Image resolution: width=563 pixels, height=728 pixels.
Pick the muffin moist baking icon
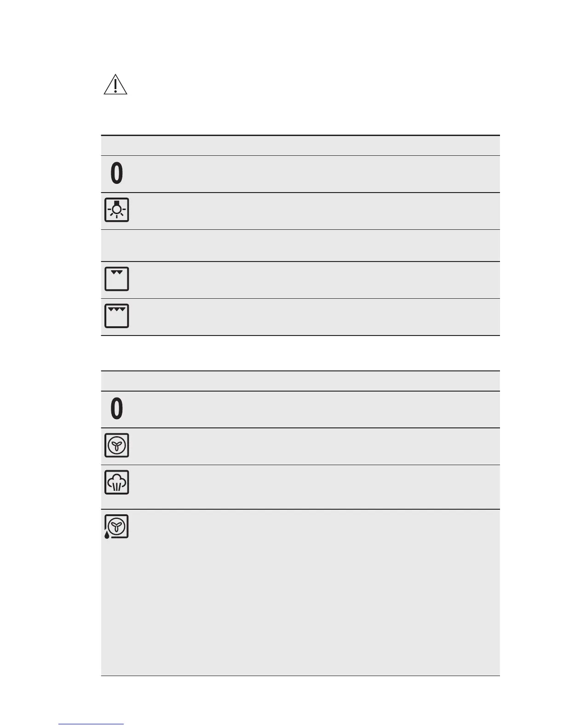pyautogui.click(x=117, y=482)
